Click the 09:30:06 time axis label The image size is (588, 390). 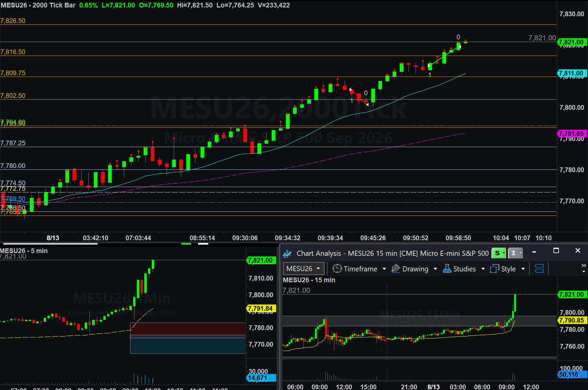[x=245, y=238]
